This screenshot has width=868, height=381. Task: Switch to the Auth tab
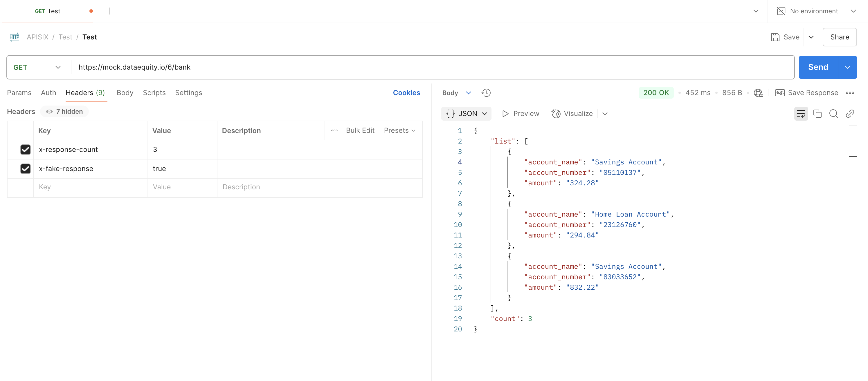[48, 92]
